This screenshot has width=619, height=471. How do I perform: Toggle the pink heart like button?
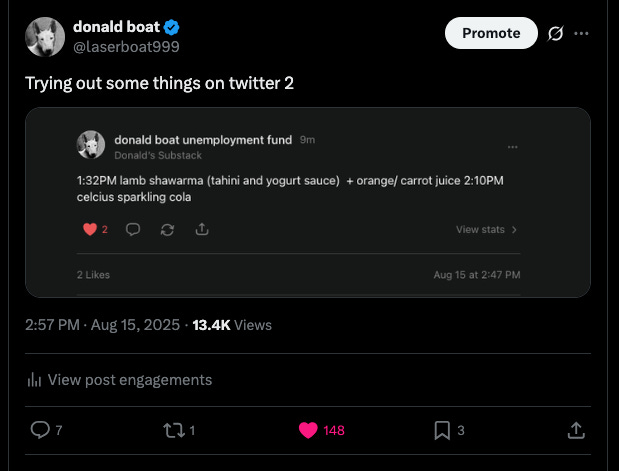[x=308, y=430]
